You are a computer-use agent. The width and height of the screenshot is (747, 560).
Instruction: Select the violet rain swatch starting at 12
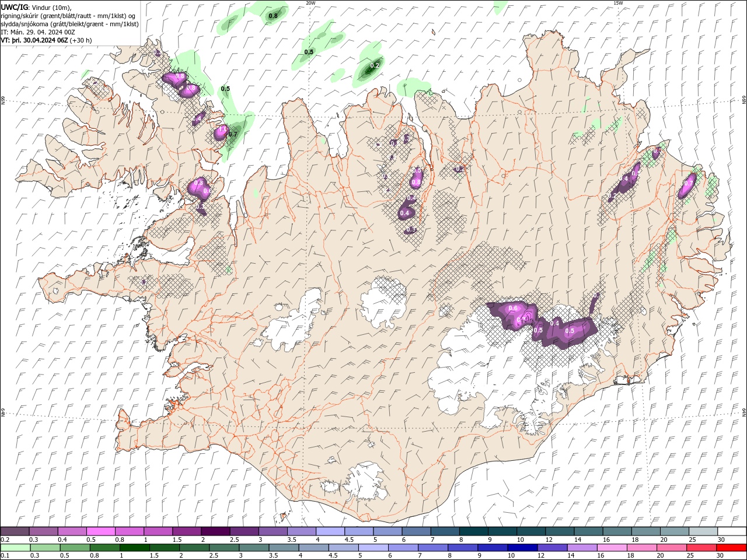coord(552,548)
